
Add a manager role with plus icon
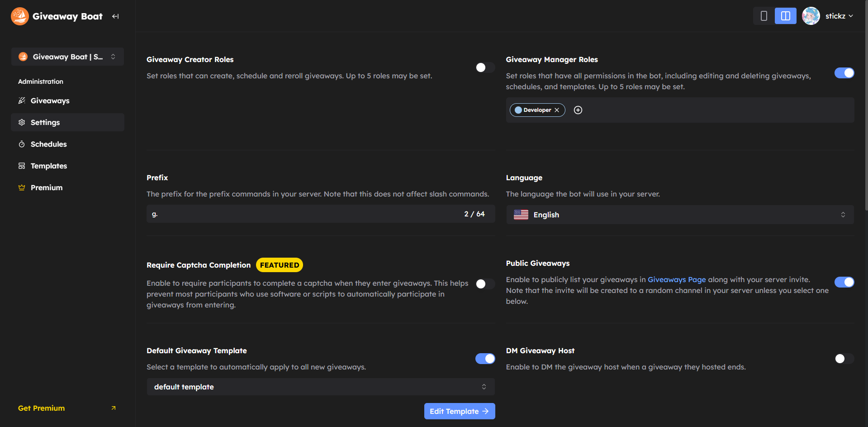pyautogui.click(x=578, y=110)
